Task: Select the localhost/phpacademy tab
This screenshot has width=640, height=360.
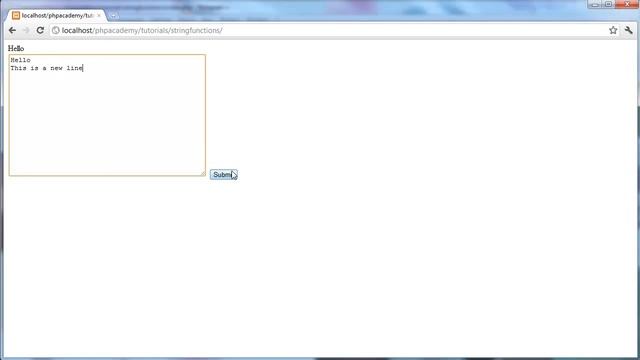Action: click(57, 16)
